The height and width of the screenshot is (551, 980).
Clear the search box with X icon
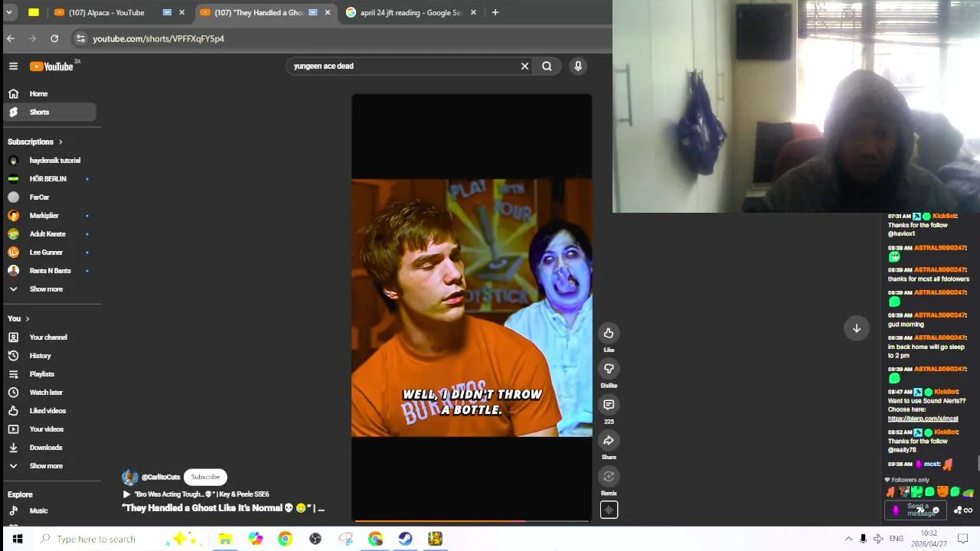(x=524, y=66)
